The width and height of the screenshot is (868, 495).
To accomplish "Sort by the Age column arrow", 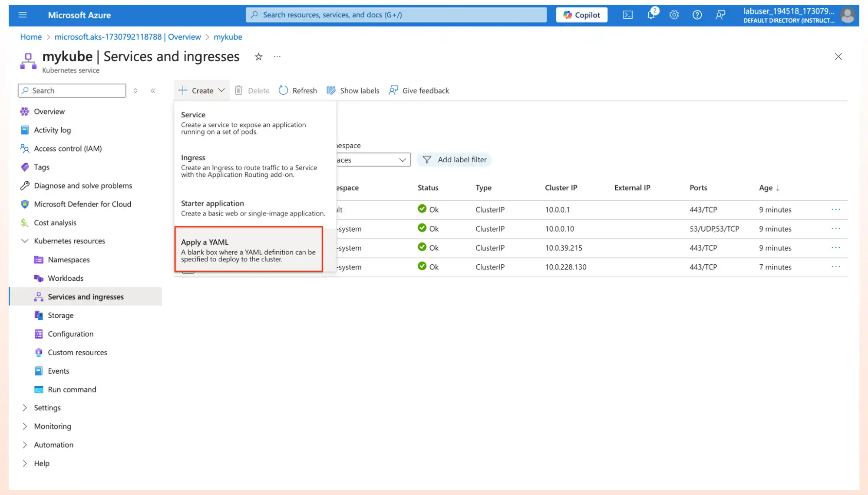I will pos(778,188).
